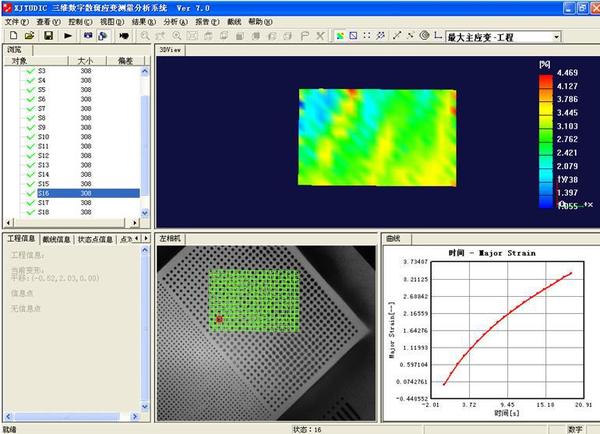Toggle the green check for stage S3
The width and height of the screenshot is (600, 434).
31,71
